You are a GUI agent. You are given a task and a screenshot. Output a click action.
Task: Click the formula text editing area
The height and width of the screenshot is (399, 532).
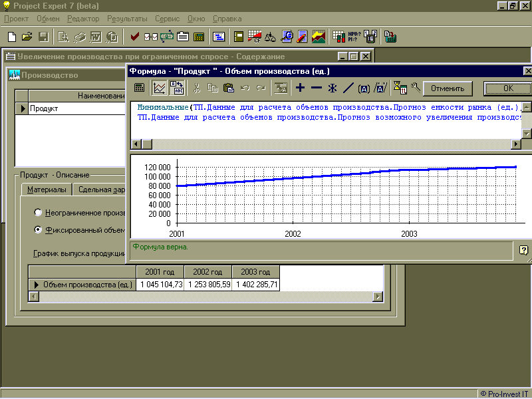[x=327, y=120]
